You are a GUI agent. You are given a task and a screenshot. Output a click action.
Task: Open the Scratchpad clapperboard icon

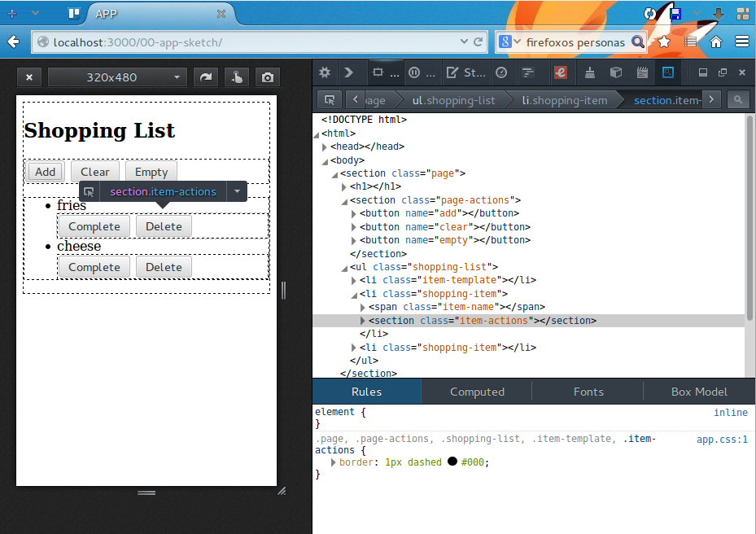642,72
